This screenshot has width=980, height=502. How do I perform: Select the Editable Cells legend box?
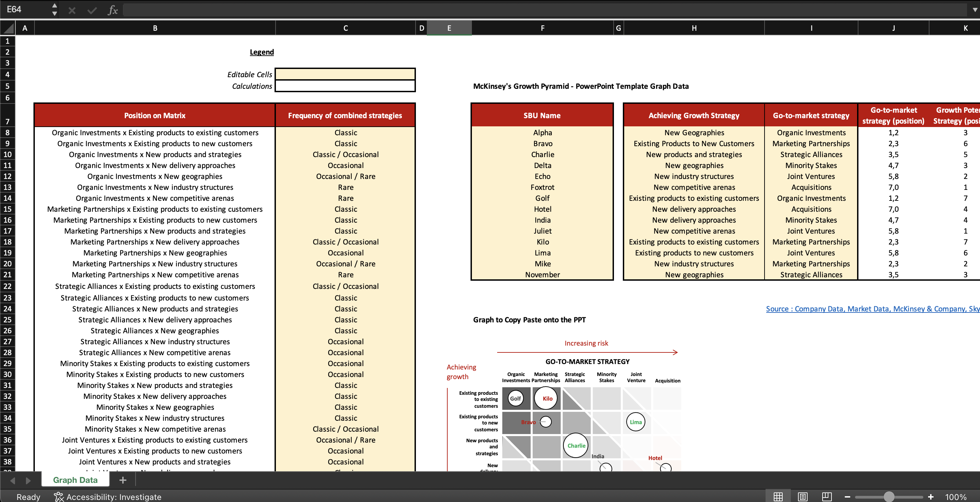pos(345,74)
